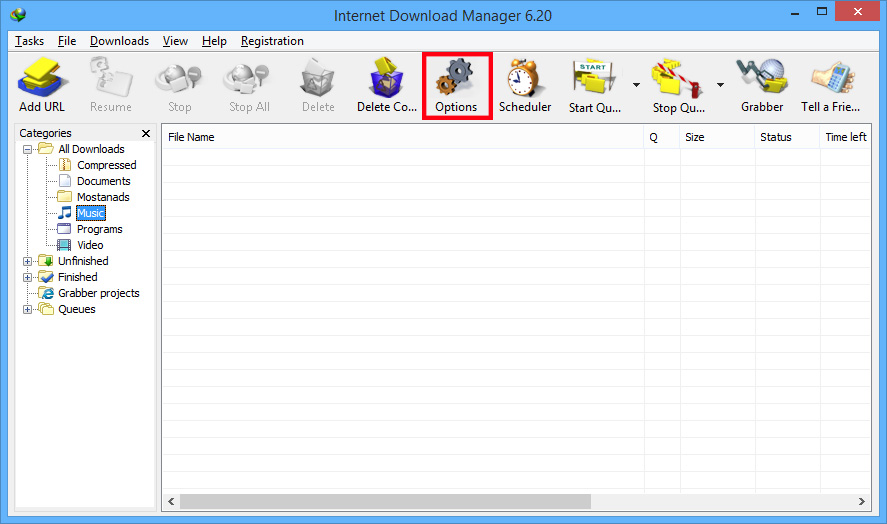This screenshot has height=524, width=887.
Task: Select the Mostanads folder category
Action: click(x=103, y=197)
